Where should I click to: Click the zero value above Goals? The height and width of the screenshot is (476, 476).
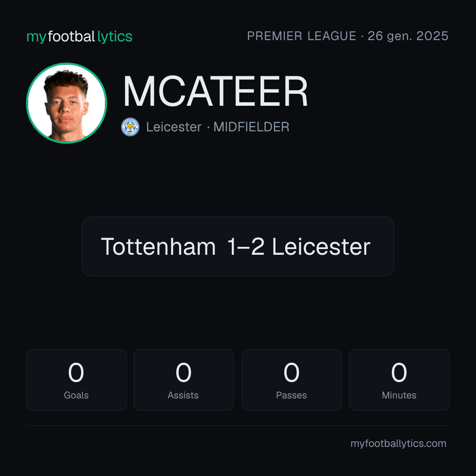tap(76, 372)
